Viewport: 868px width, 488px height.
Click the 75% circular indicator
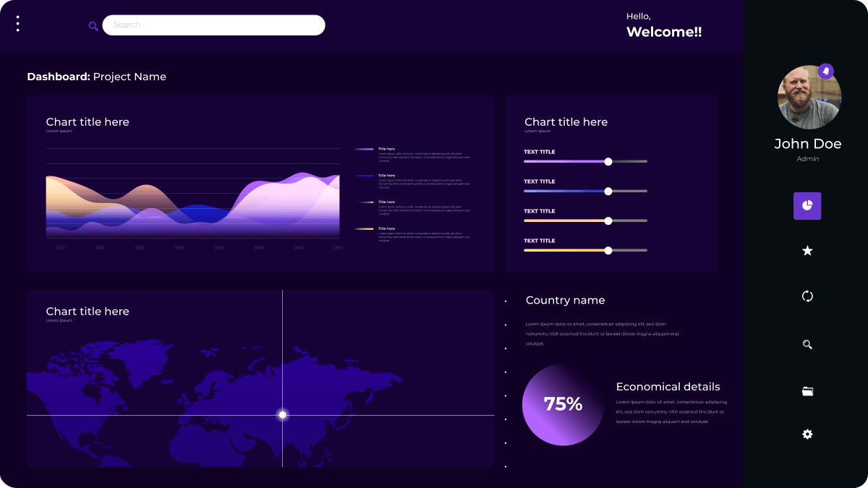tap(563, 405)
